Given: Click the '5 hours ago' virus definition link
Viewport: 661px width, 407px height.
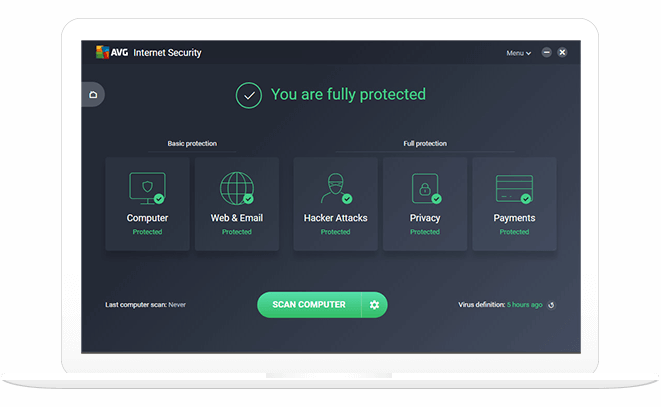Looking at the screenshot, I should (x=524, y=305).
